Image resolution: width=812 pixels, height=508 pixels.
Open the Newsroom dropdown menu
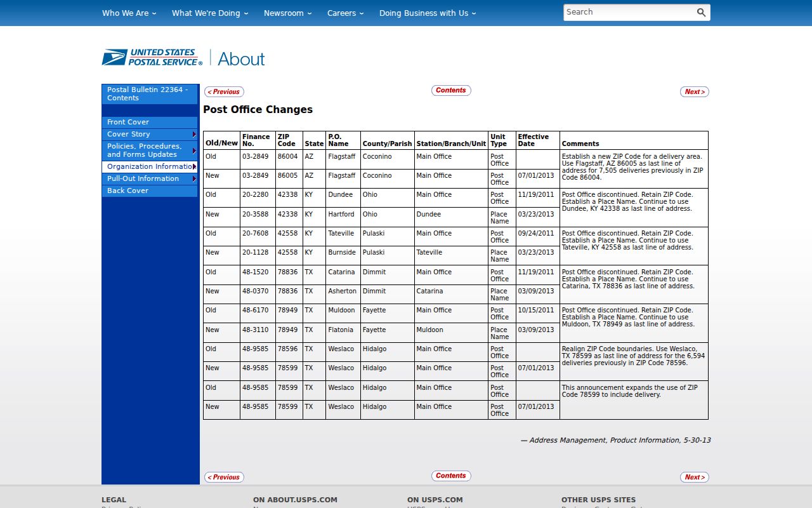pyautogui.click(x=288, y=13)
